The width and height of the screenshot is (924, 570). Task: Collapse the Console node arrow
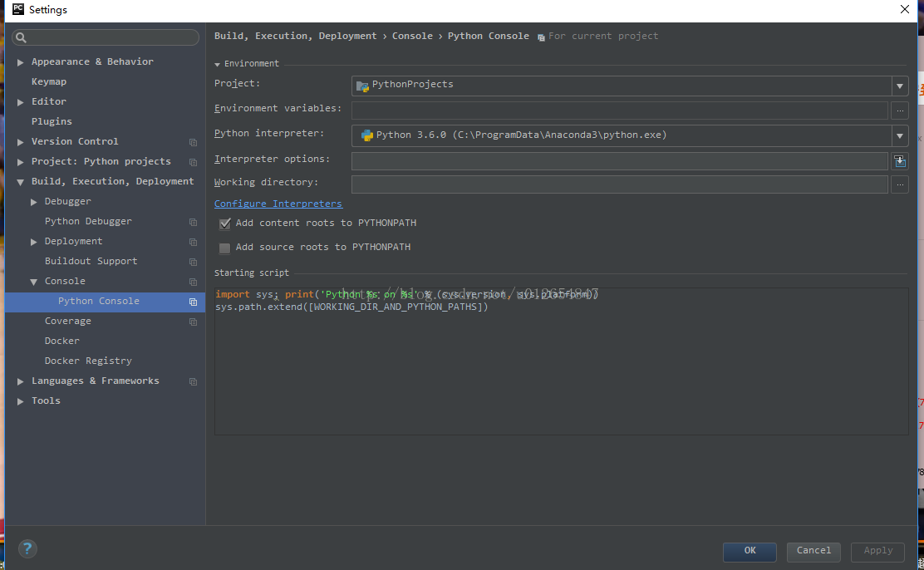(33, 282)
